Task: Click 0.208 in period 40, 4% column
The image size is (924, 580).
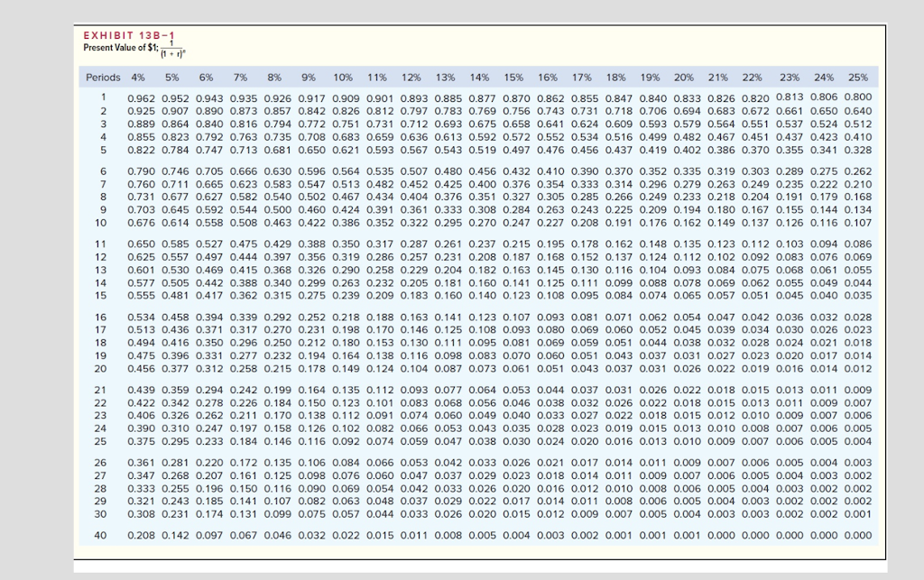Action: (142, 535)
